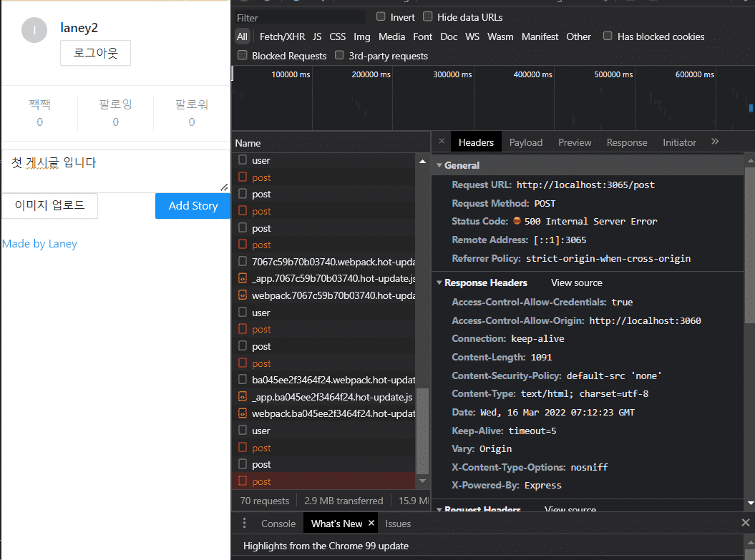This screenshot has height=560, width=755.
Task: Filter requests by JS
Action: (317, 36)
